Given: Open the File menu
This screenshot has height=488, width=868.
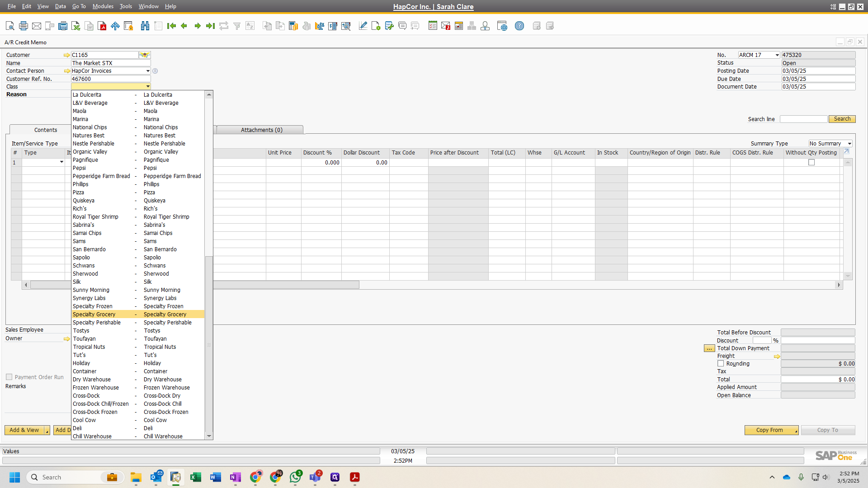Looking at the screenshot, I should [12, 6].
